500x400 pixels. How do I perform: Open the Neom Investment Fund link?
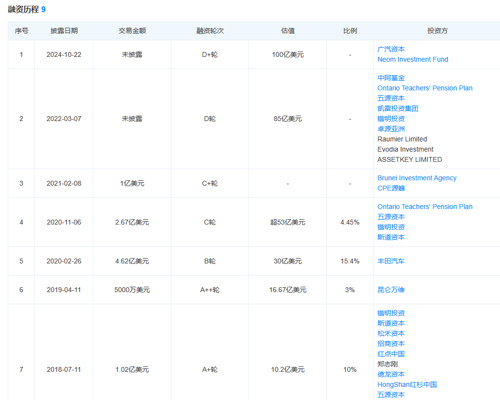[x=413, y=59]
